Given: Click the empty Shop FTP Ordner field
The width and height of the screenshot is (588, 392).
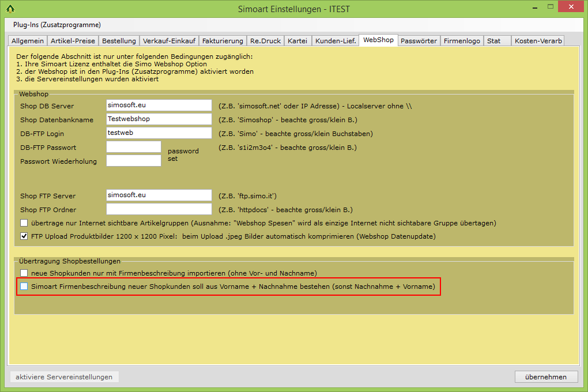Looking at the screenshot, I should [x=159, y=209].
